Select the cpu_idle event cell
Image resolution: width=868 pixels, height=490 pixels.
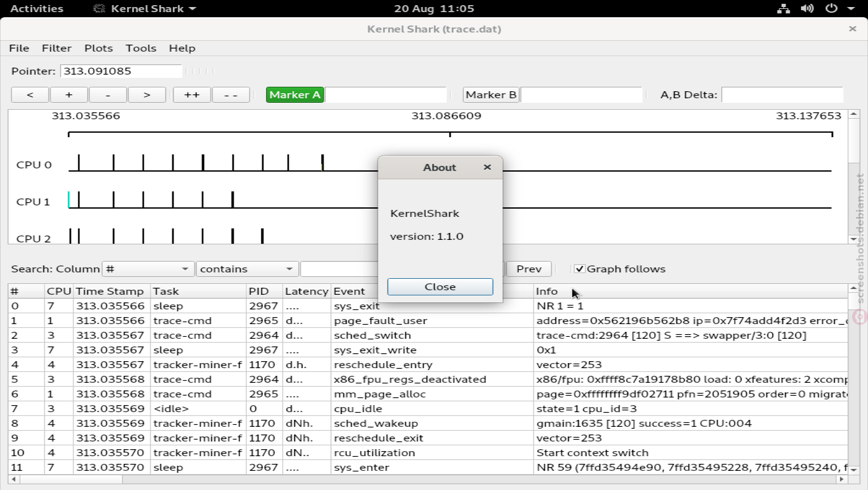[433, 408]
